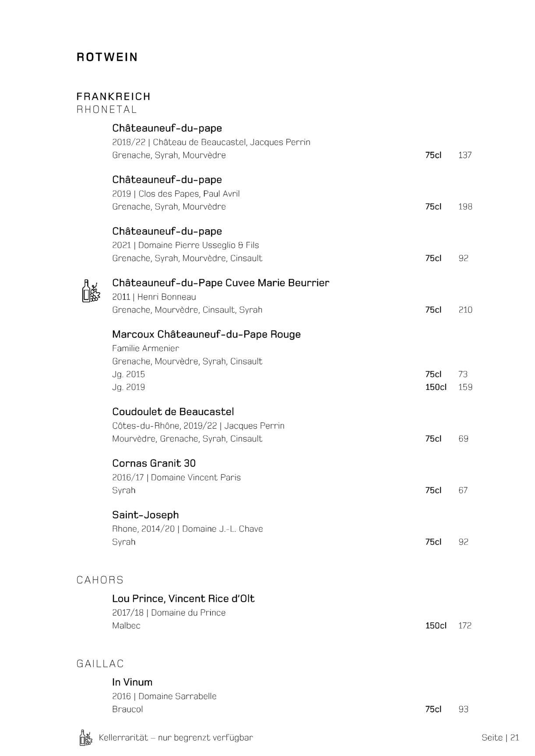
Task: Click the bottle icon in the Kellerrarität footer legend
Action: (86, 738)
